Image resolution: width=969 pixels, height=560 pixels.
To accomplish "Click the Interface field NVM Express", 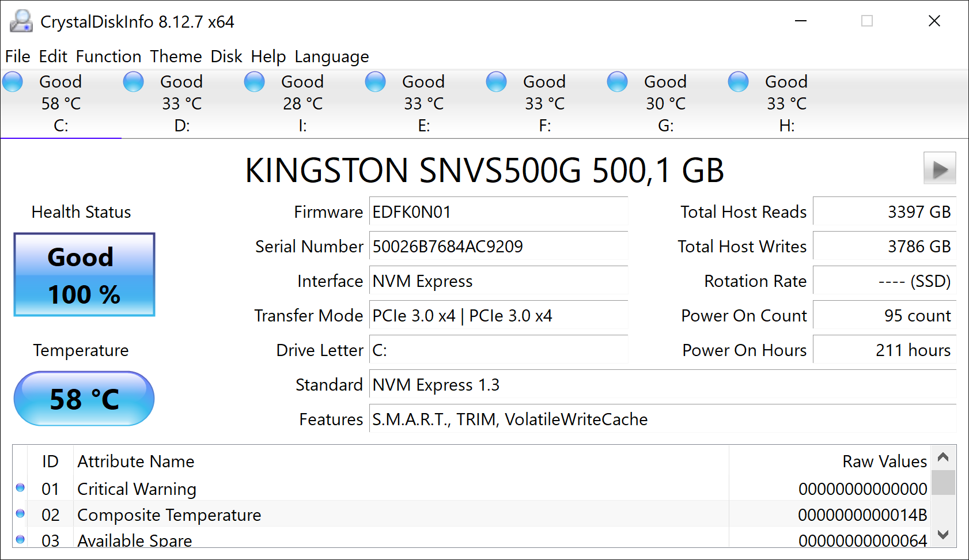I will click(x=498, y=281).
